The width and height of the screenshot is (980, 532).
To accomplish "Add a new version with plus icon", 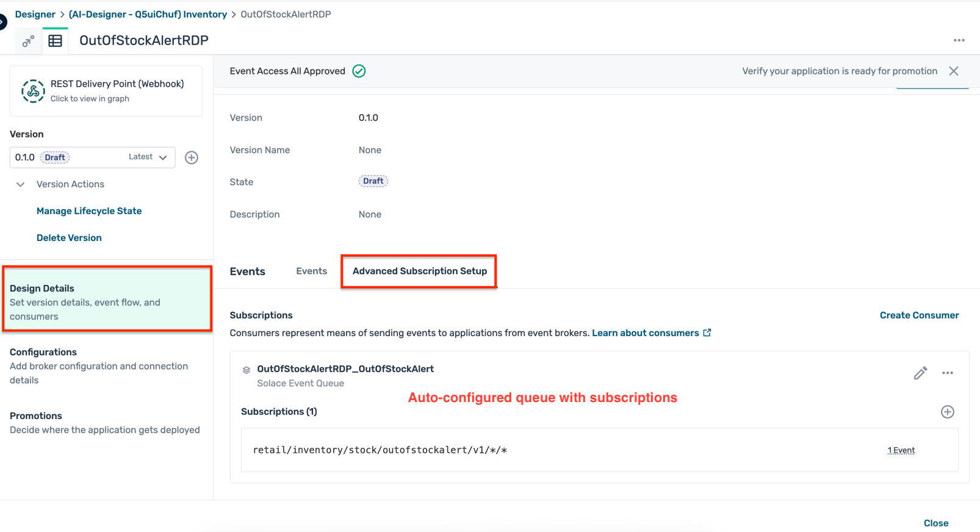I will (192, 157).
